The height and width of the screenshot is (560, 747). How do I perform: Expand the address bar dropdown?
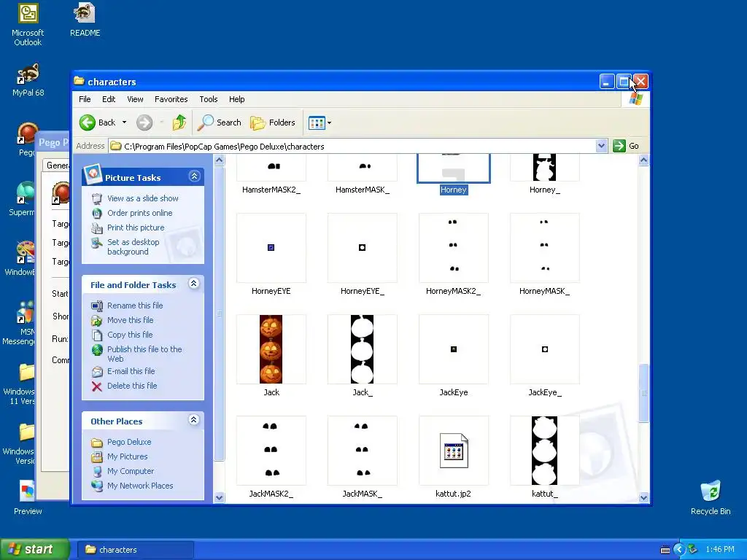[x=601, y=146]
